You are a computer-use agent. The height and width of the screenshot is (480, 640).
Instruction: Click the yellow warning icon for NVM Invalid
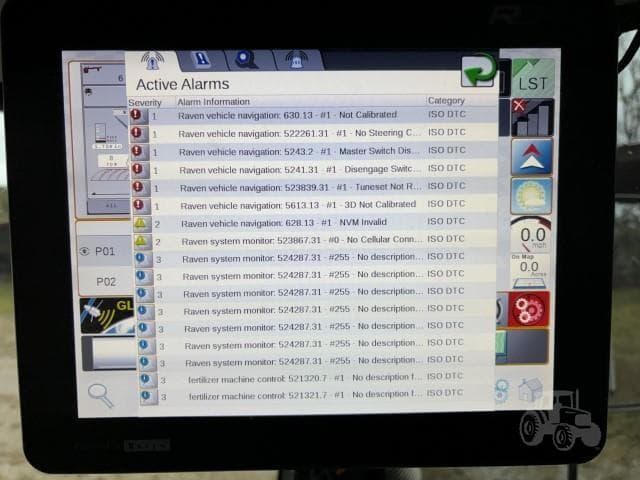[x=142, y=224]
